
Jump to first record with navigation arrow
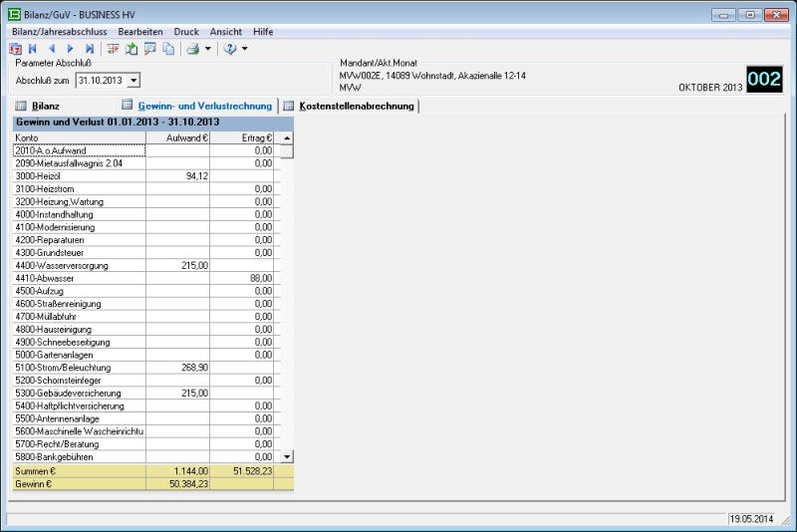(33, 48)
